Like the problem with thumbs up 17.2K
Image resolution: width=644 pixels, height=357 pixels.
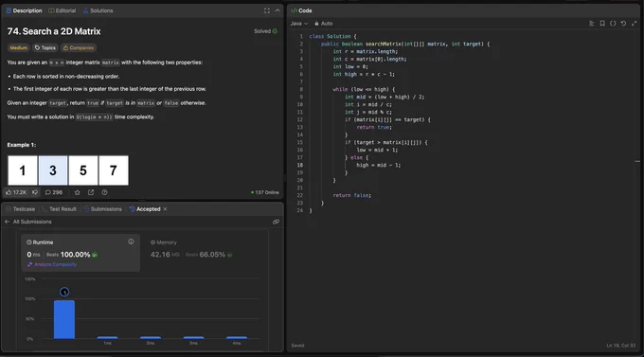pyautogui.click(x=16, y=192)
